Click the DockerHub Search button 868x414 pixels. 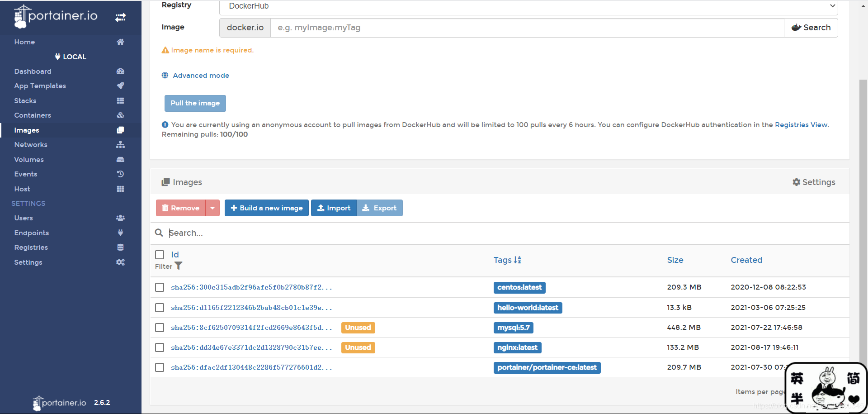click(811, 28)
